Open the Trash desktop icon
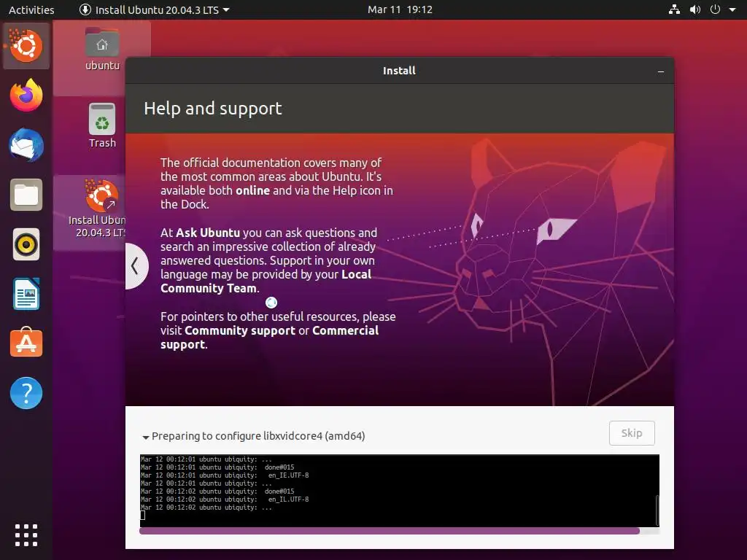 coord(102,126)
